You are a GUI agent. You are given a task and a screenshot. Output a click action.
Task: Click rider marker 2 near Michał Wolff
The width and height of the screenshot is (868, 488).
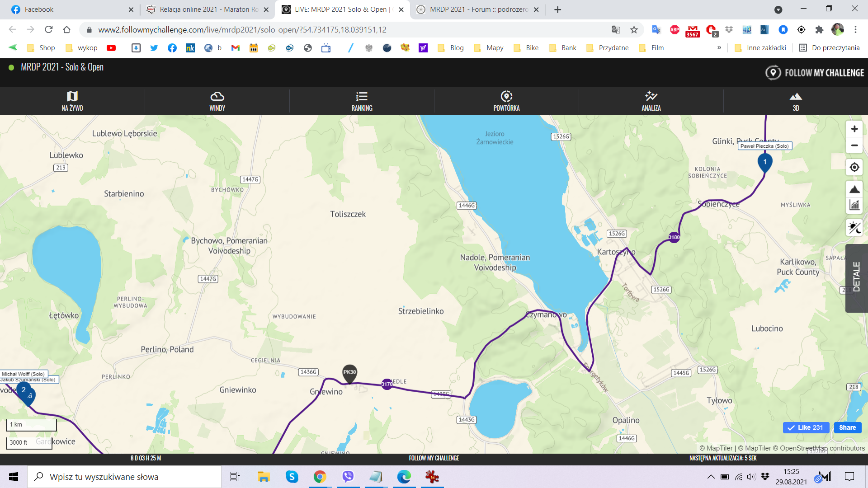pyautogui.click(x=24, y=391)
